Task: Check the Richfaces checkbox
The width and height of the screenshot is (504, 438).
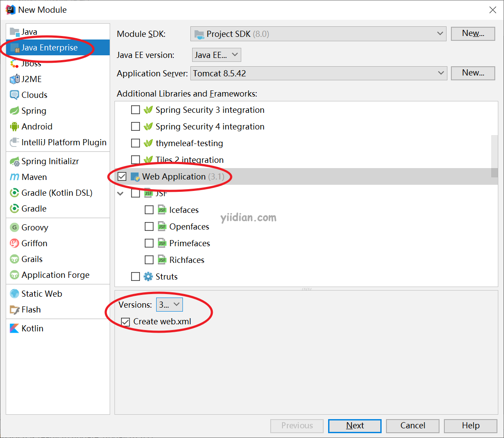Action: [x=149, y=260]
